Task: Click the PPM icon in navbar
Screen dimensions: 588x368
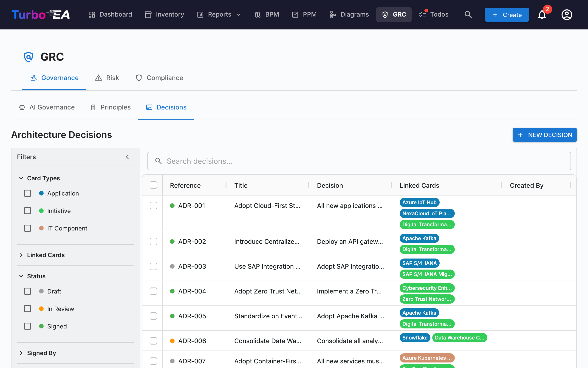Action: coord(295,14)
